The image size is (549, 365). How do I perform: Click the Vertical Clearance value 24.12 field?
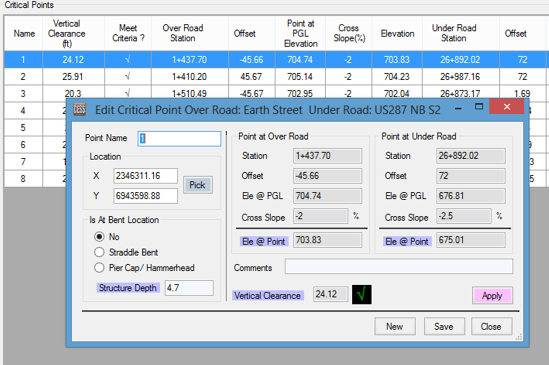(331, 294)
